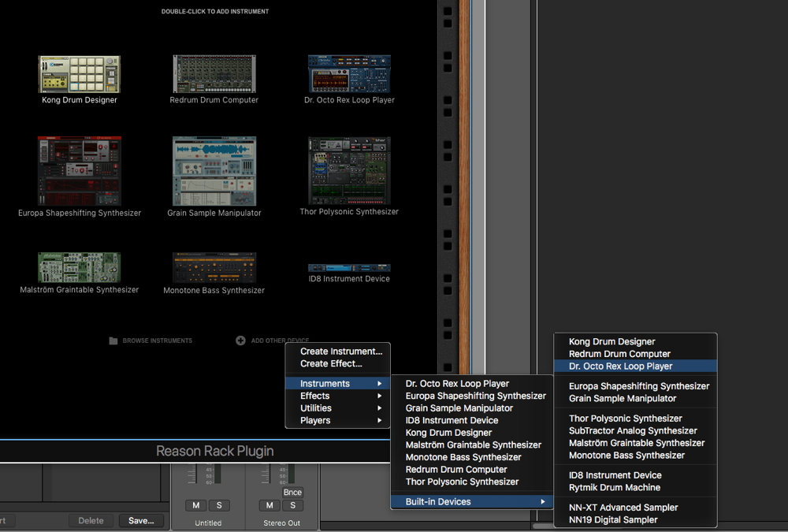Choose Create Instrument... from context menu

(340, 352)
